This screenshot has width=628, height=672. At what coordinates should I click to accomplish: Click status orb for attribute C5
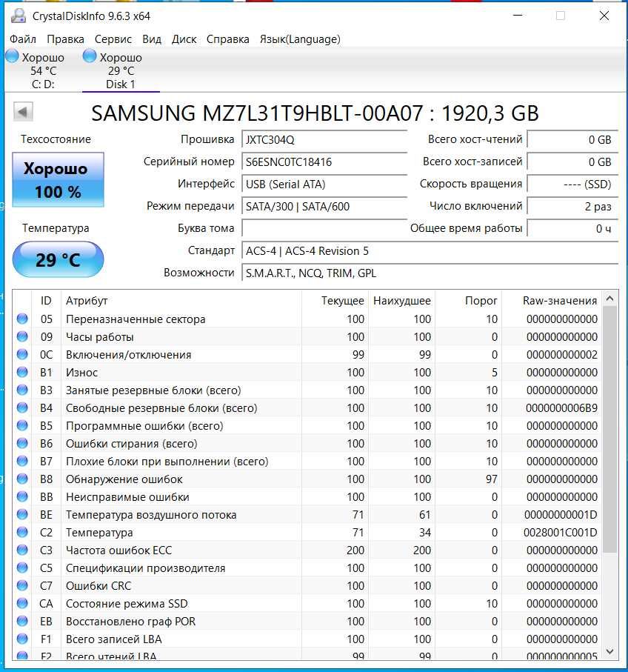(22, 568)
